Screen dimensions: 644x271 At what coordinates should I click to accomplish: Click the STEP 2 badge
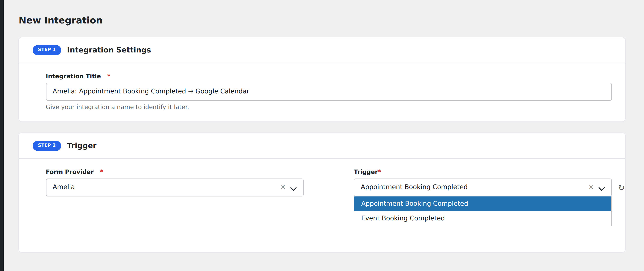[x=47, y=145]
